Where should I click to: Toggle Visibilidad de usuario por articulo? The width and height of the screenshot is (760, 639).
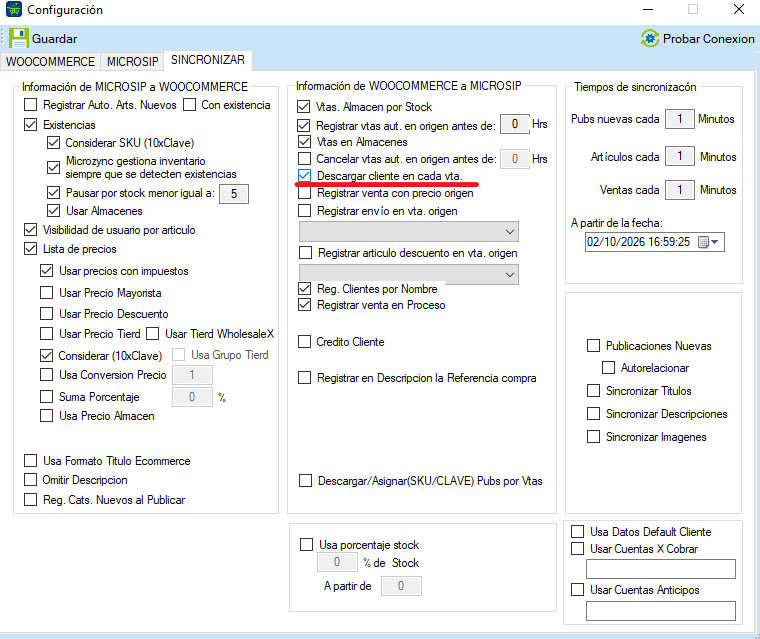[x=31, y=229]
